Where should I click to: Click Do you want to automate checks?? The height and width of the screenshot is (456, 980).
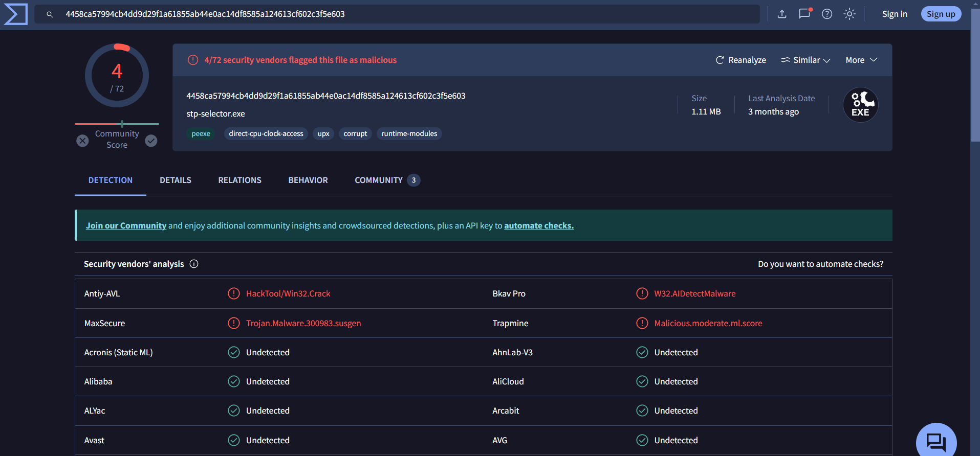pos(820,264)
